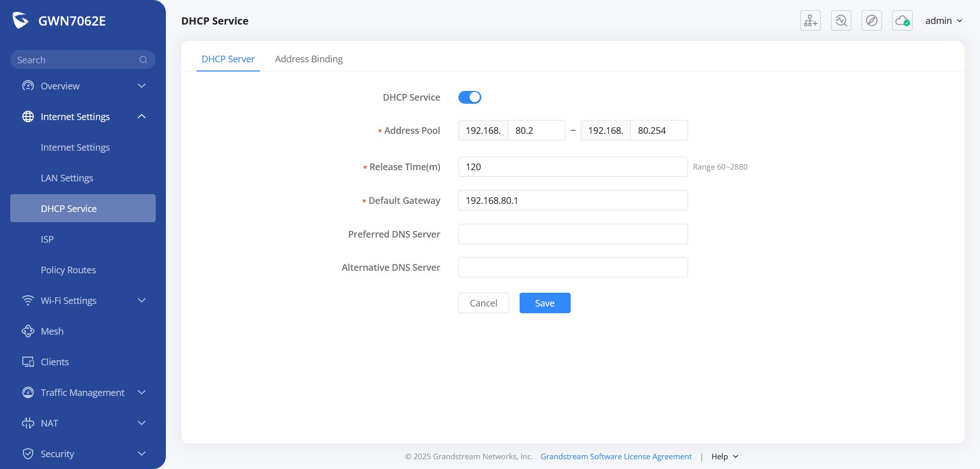Click the search magnifier icon in sidebar
This screenshot has width=980, height=469.
143,60
